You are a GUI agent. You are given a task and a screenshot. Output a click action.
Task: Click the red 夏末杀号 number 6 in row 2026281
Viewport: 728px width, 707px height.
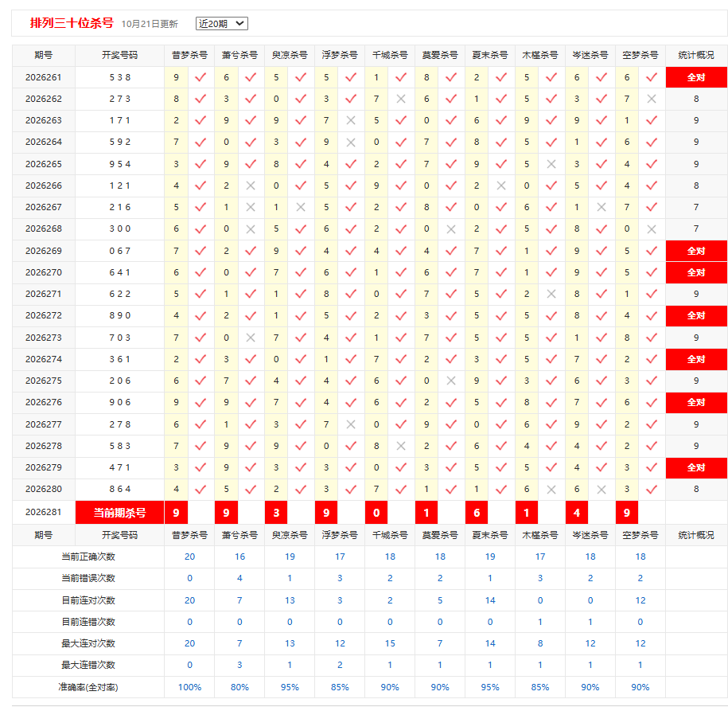(x=477, y=513)
